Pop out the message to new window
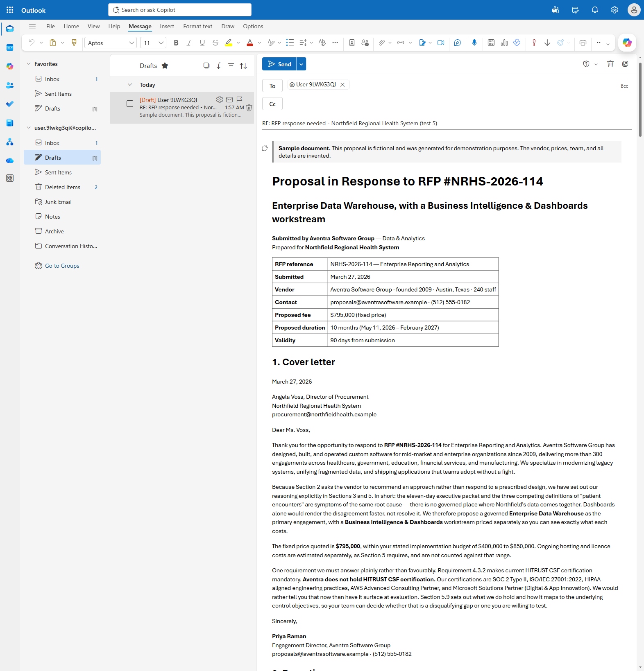 [x=625, y=64]
